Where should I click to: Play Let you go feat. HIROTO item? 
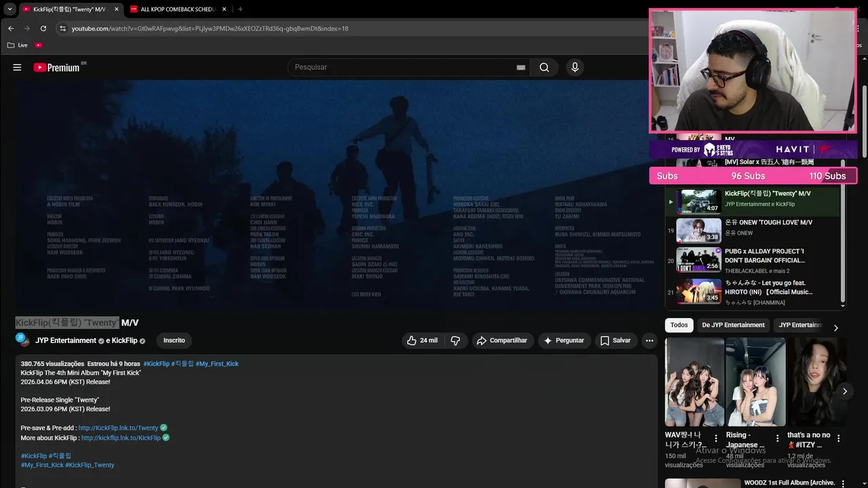[753, 291]
